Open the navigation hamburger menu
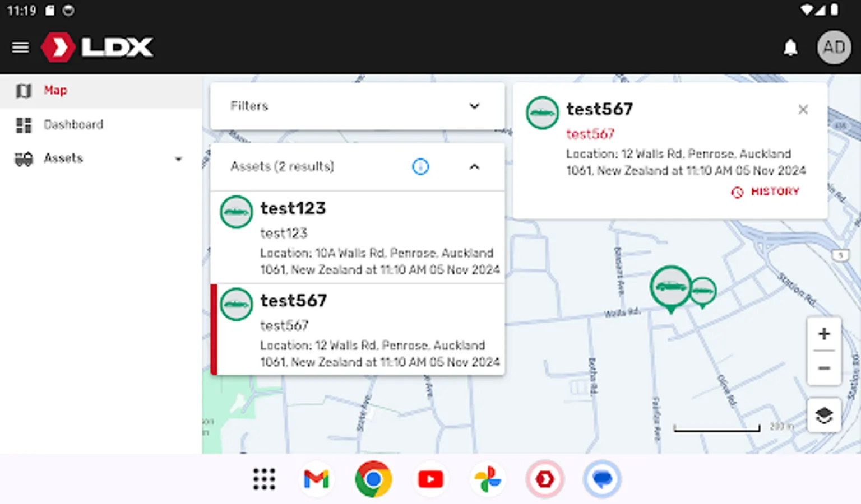This screenshot has width=861, height=504. coord(20,47)
